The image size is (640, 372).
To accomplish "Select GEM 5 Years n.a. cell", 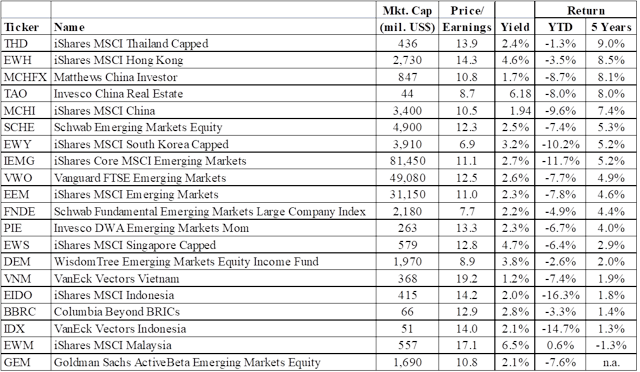I will coord(611,362).
